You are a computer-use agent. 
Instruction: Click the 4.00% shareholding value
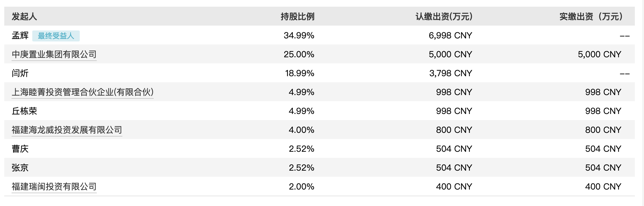tap(301, 130)
